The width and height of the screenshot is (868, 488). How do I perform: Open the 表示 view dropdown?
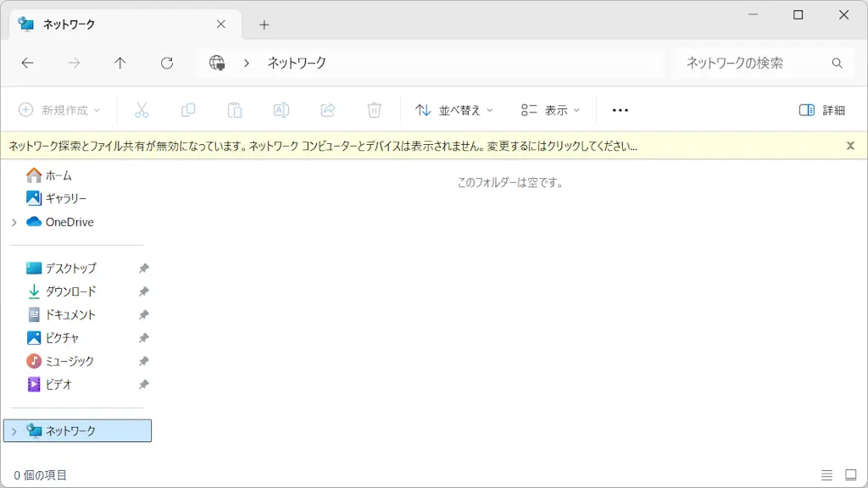551,110
